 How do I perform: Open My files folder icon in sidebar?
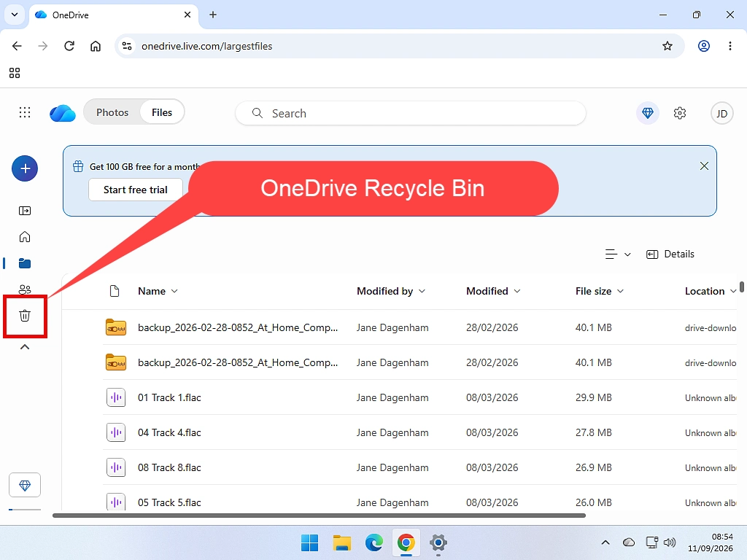pyautogui.click(x=25, y=263)
